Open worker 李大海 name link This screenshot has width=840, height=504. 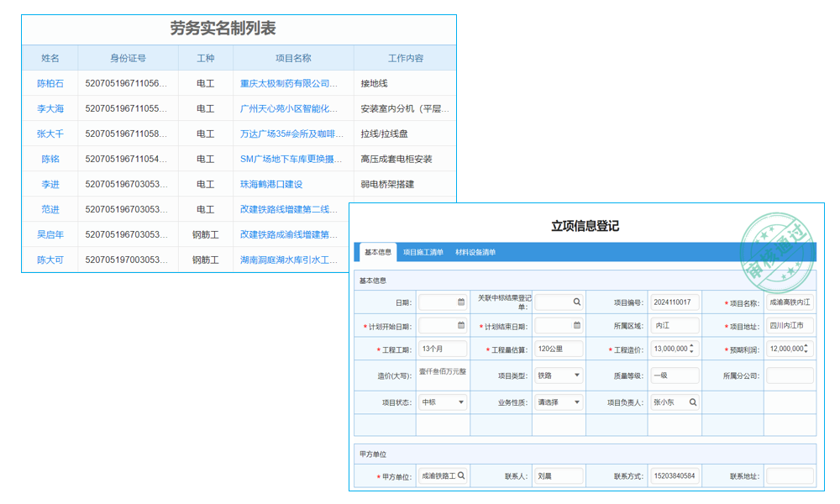[49, 108]
